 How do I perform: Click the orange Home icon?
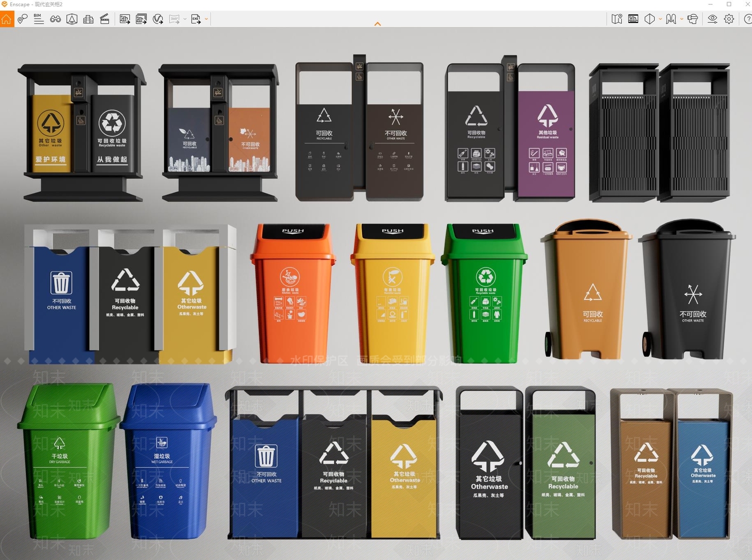pyautogui.click(x=7, y=19)
